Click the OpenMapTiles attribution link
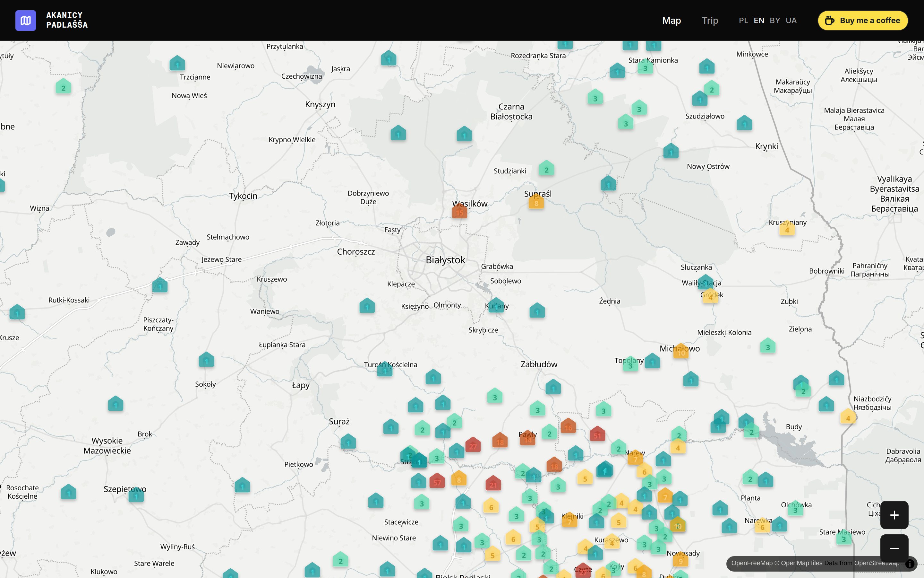 point(801,563)
